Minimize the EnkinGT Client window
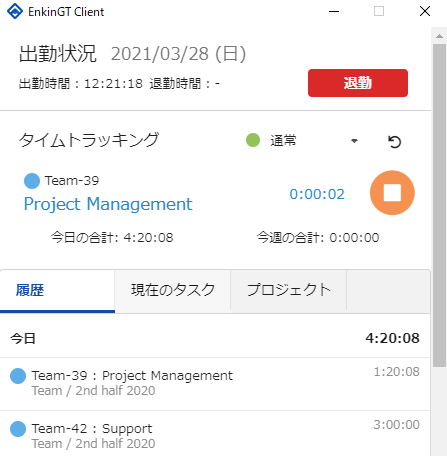This screenshot has height=456, width=447. [x=334, y=11]
